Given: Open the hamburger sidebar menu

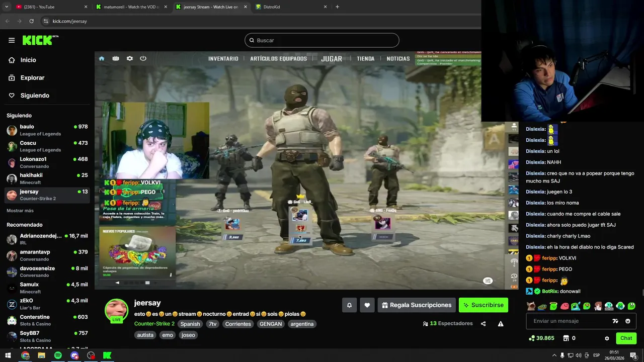Looking at the screenshot, I should tap(11, 40).
